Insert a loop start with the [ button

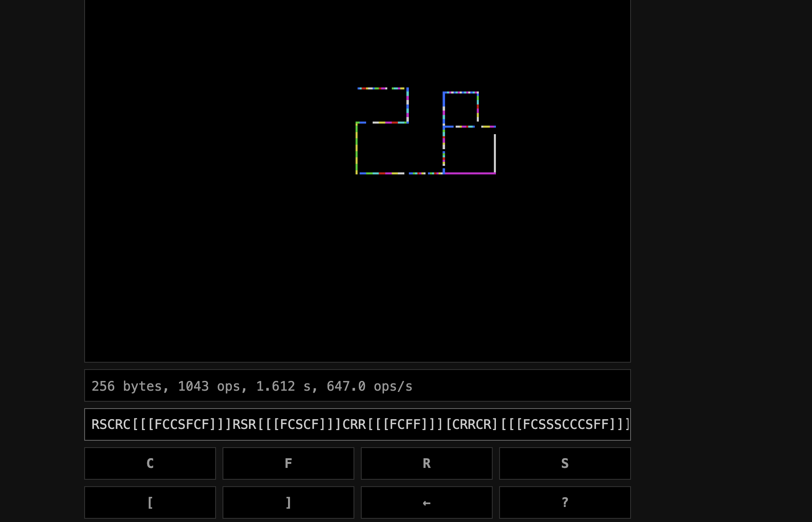click(x=150, y=502)
